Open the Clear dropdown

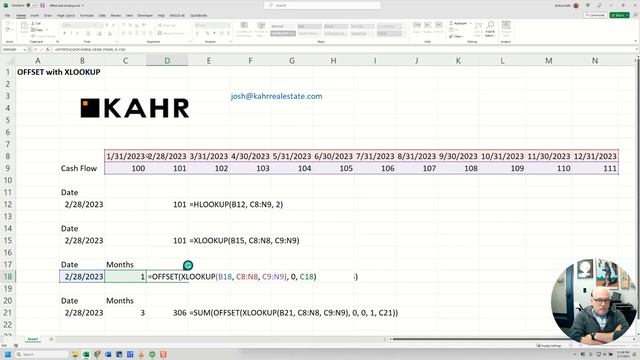[x=456, y=36]
